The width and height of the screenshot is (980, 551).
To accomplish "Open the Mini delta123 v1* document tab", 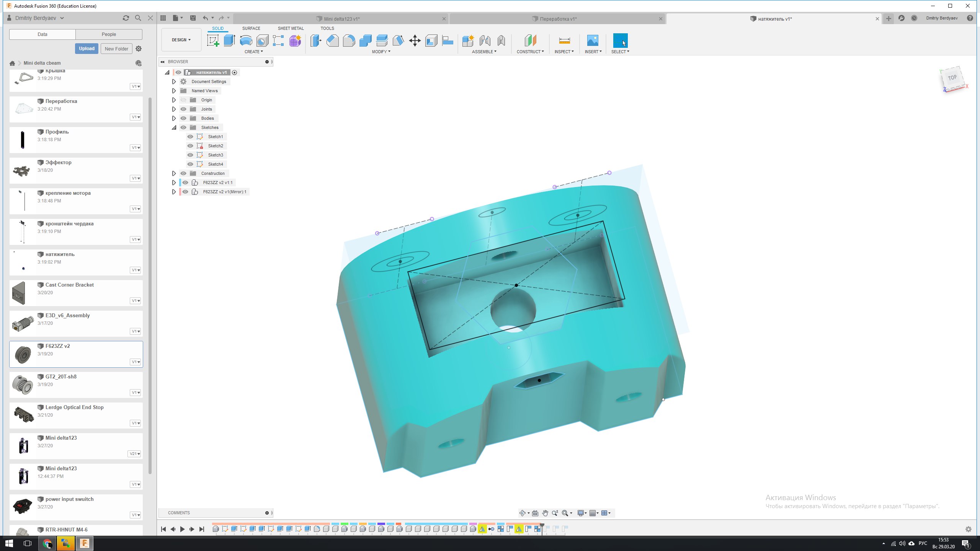I will [x=341, y=19].
